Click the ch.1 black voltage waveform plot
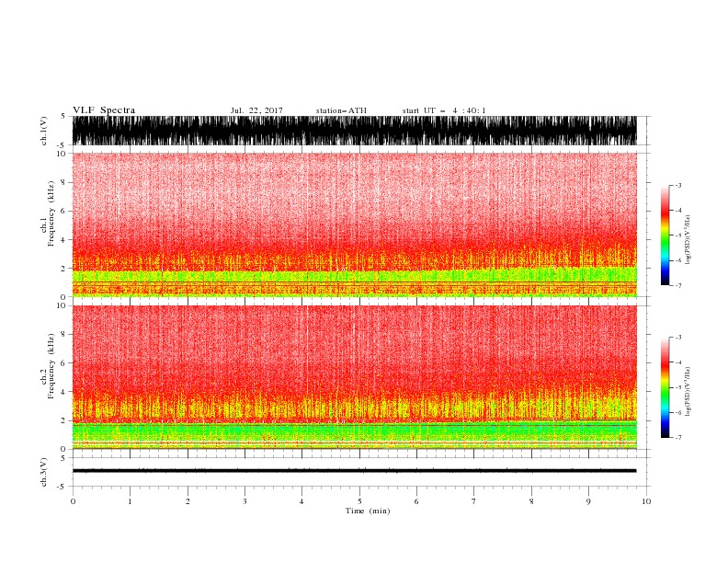728x563 pixels. tap(354, 131)
